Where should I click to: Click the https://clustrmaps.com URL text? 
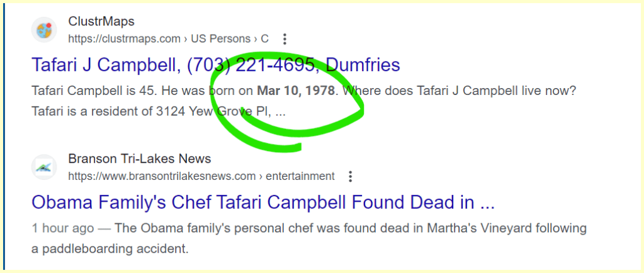click(x=124, y=39)
